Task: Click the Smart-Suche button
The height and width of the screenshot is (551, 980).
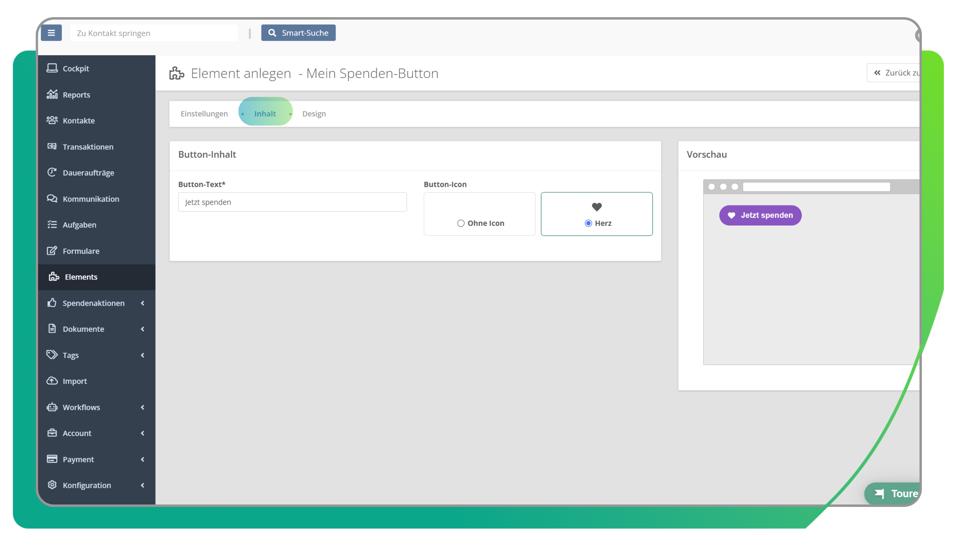Action: pos(298,33)
